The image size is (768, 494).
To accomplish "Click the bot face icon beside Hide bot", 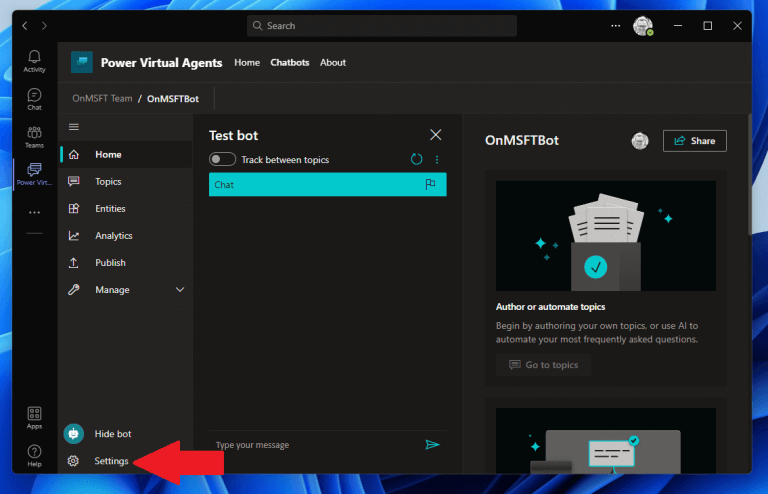I will (x=73, y=434).
